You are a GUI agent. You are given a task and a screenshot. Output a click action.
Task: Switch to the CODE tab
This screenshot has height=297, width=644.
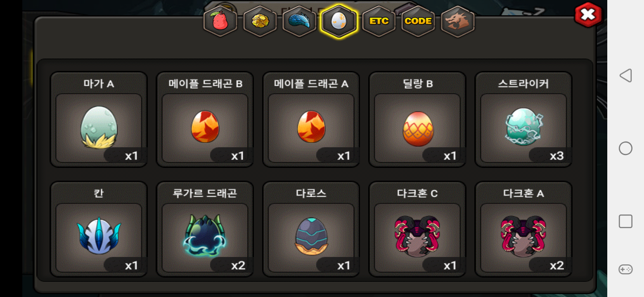tap(418, 21)
